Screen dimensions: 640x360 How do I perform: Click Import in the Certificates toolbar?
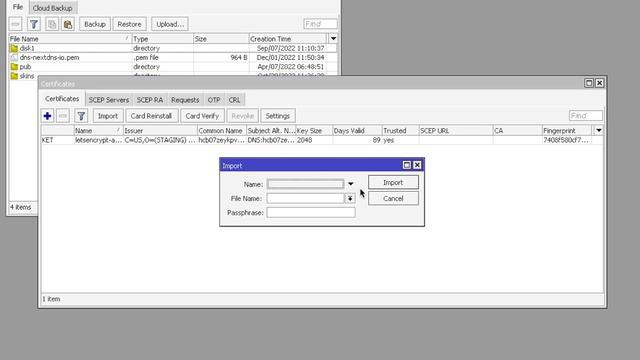(x=108, y=116)
